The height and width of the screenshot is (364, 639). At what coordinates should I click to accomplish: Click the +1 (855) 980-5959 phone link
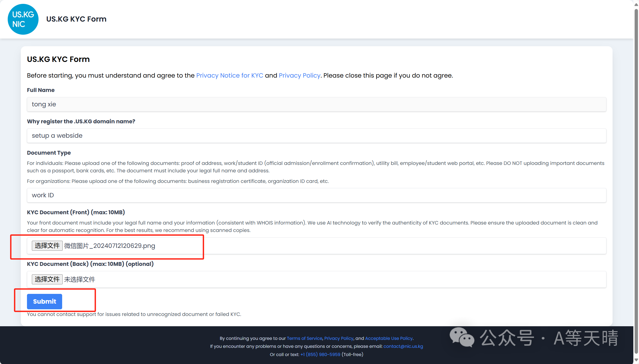320,354
